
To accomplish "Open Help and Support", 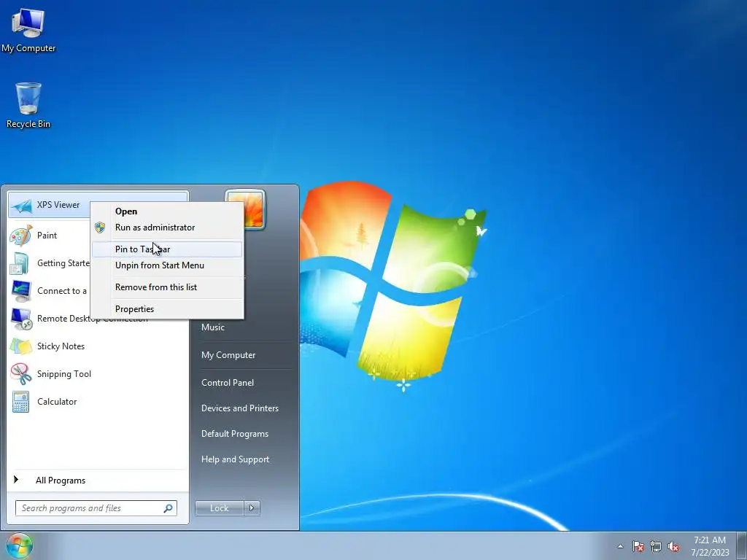I will click(x=235, y=459).
